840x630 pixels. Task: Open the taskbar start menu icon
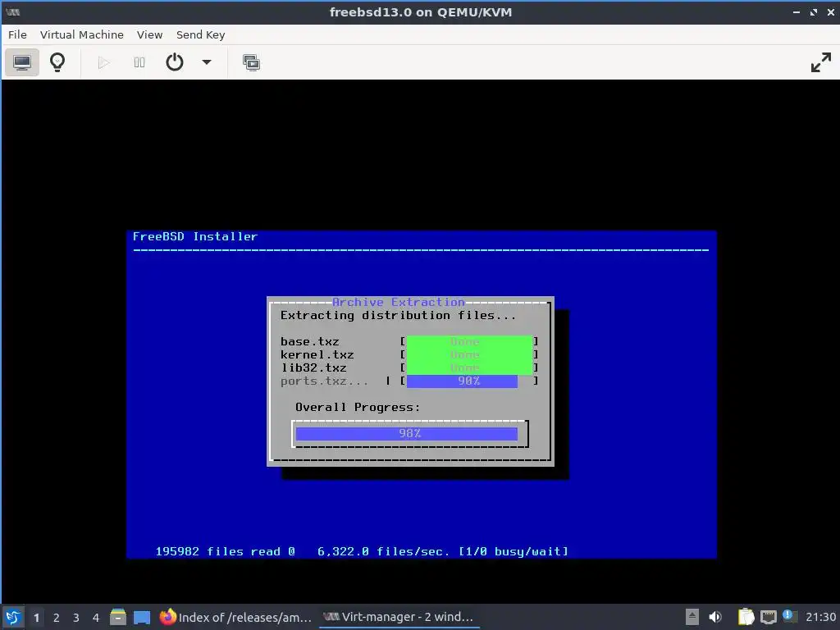pyautogui.click(x=13, y=617)
